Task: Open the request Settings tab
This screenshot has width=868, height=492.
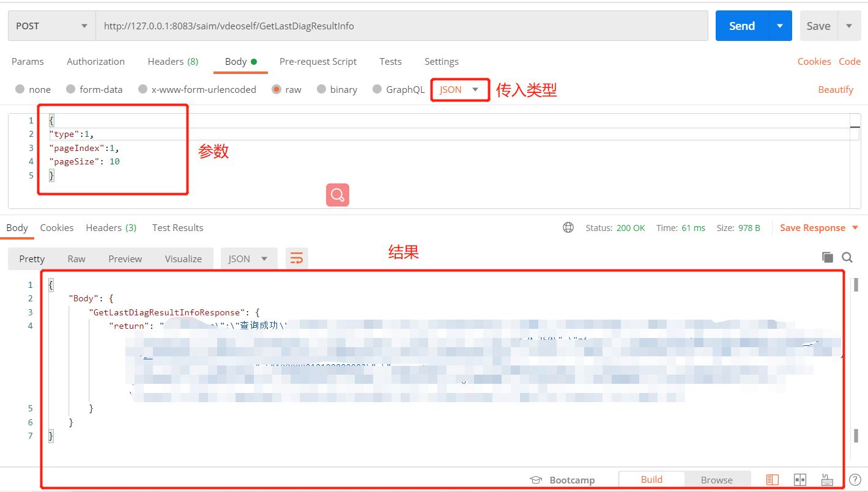Action: pos(442,62)
